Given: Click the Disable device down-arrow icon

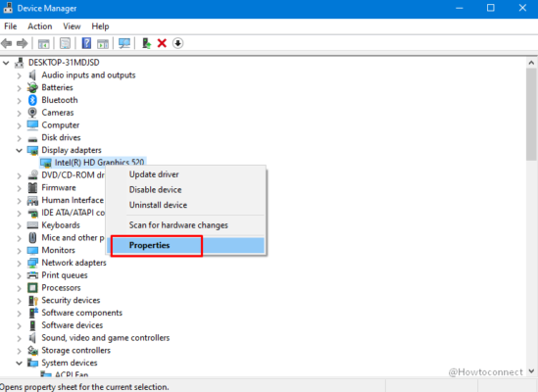Looking at the screenshot, I should coord(177,43).
